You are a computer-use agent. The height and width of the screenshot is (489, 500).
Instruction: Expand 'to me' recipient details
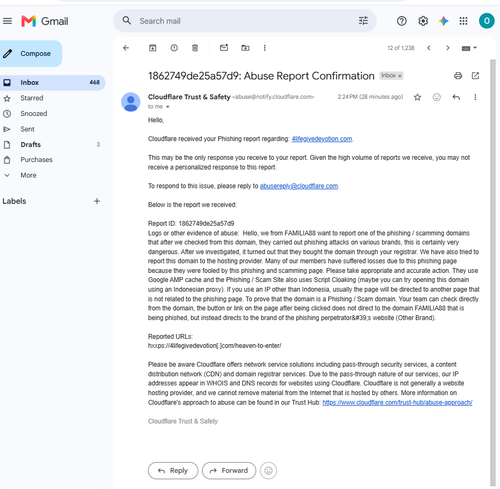tap(168, 107)
